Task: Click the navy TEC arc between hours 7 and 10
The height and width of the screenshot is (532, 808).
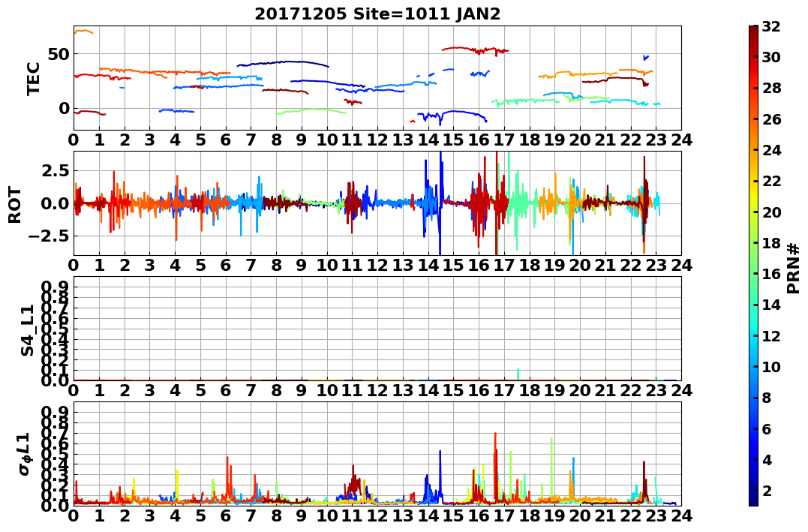Action: click(x=282, y=64)
